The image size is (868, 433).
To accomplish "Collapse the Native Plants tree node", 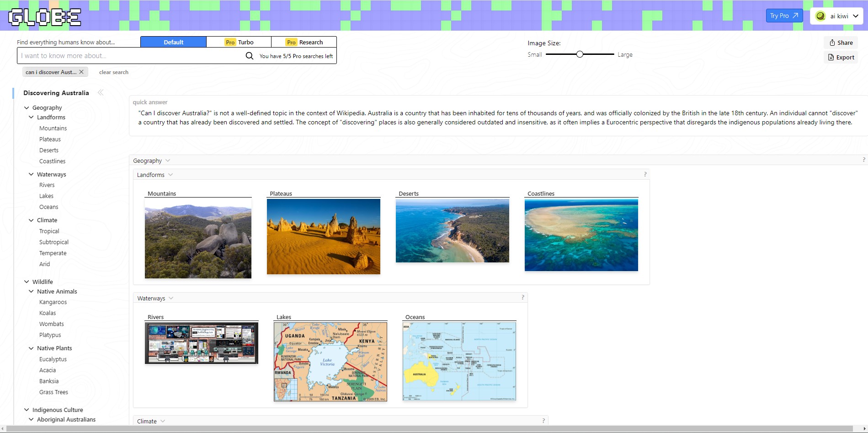I will click(x=31, y=348).
